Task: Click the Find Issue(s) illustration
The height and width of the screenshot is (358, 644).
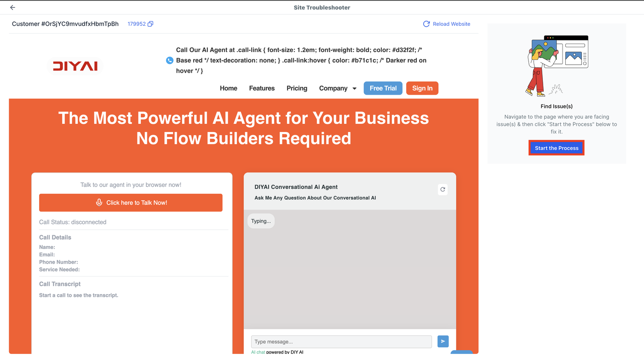Action: [x=557, y=65]
